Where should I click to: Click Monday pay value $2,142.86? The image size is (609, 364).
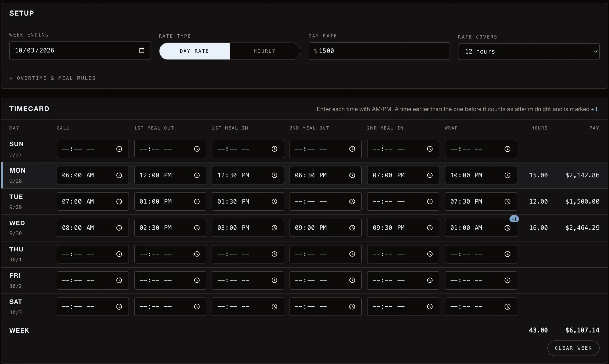(582, 175)
